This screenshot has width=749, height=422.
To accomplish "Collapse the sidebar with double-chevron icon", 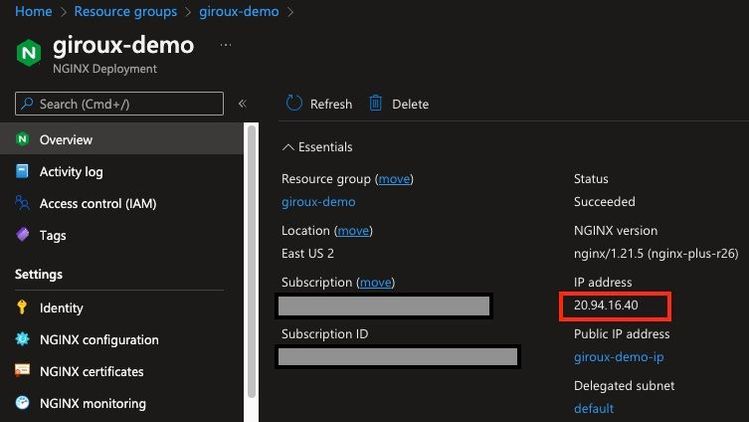I will point(242,104).
